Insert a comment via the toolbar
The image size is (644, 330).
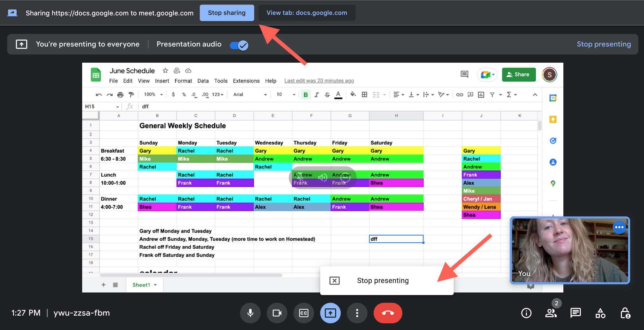point(470,95)
